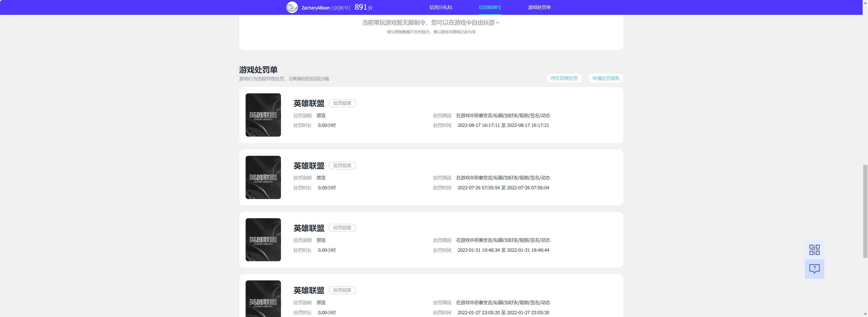Viewport: 868px width, 317px height.
Task: Click the 0.00小时 duration in the 2022-01-27 record
Action: click(x=327, y=313)
